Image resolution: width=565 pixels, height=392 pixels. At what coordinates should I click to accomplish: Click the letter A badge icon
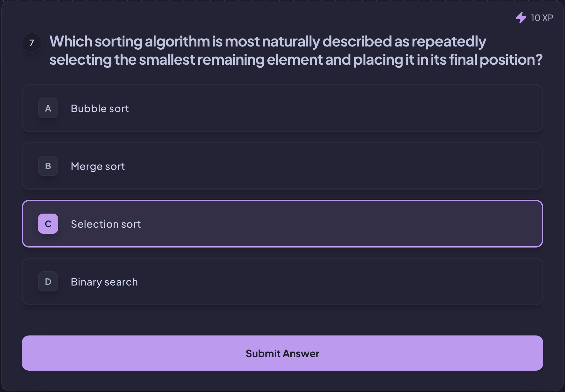click(x=48, y=108)
